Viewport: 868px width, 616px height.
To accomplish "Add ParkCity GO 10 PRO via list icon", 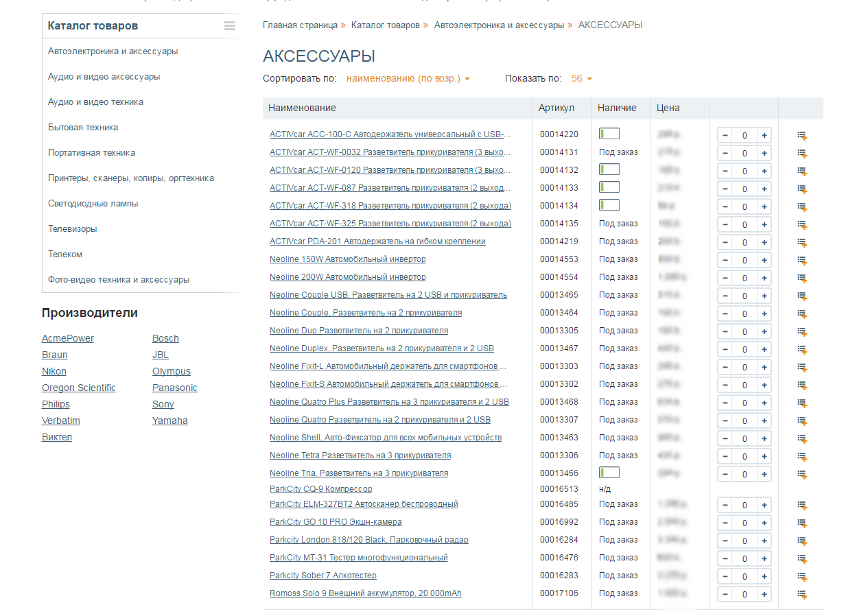I will [x=802, y=523].
